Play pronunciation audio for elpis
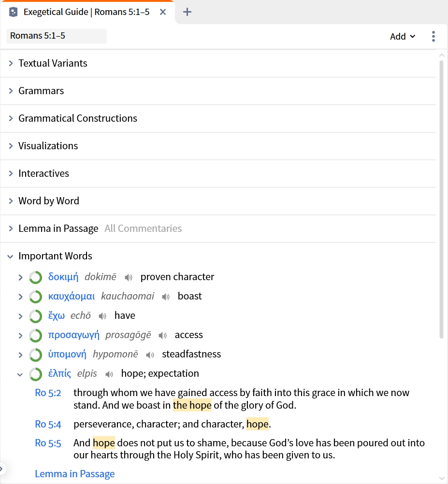Screen dimensions: 448x484 pos(109,374)
